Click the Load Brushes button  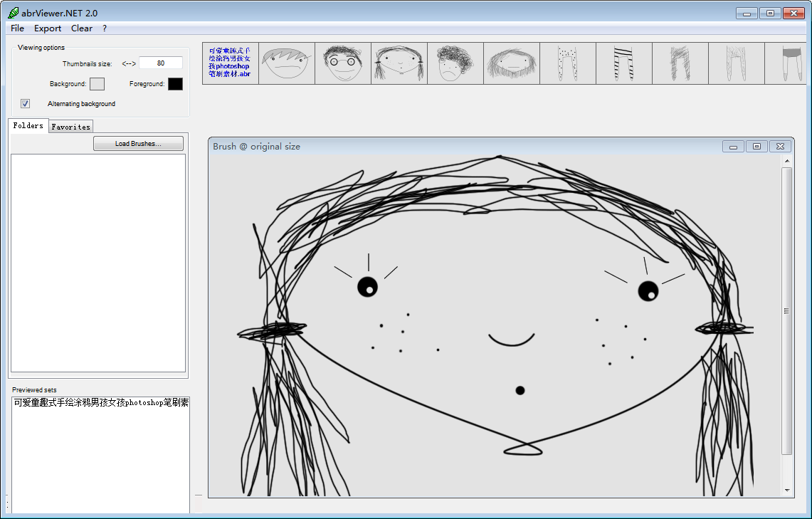point(138,144)
